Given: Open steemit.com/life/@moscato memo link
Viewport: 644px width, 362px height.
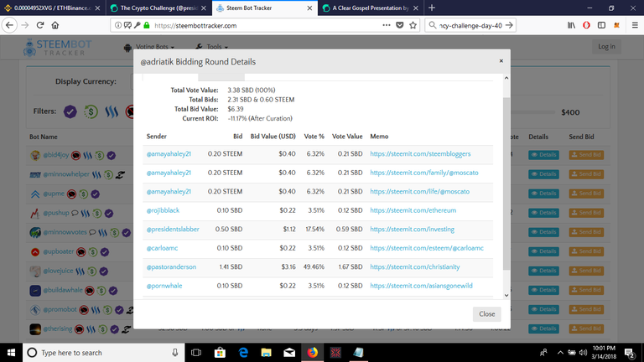Looking at the screenshot, I should click(x=419, y=192).
